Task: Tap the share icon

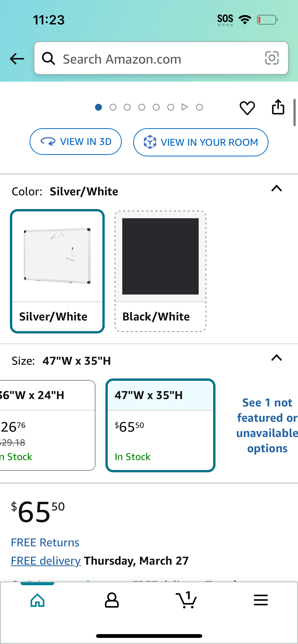Action: point(278,107)
